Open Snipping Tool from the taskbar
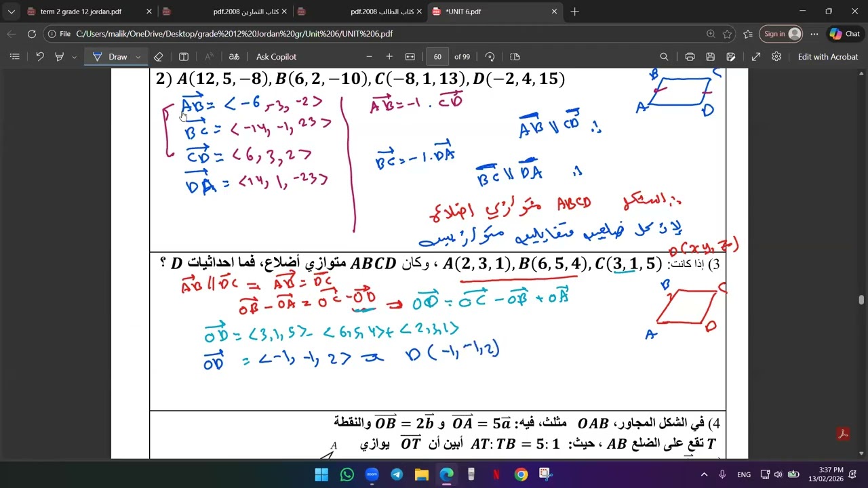The image size is (868, 488). [x=545, y=474]
